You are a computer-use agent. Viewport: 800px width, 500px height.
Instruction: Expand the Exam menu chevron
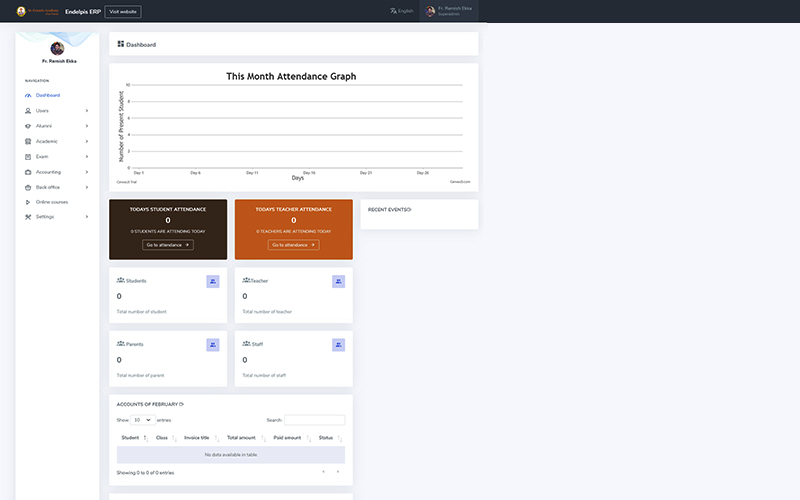(x=87, y=157)
